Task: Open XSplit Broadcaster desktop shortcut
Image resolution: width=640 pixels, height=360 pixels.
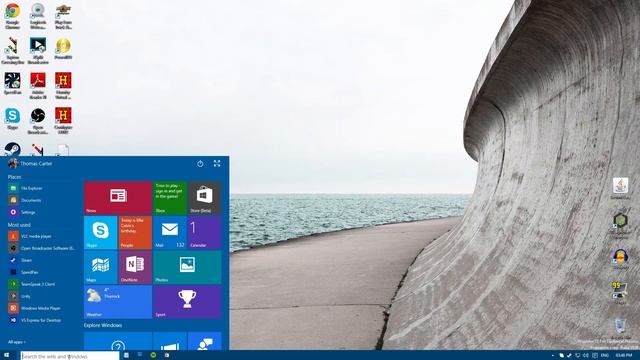Action: pyautogui.click(x=38, y=51)
